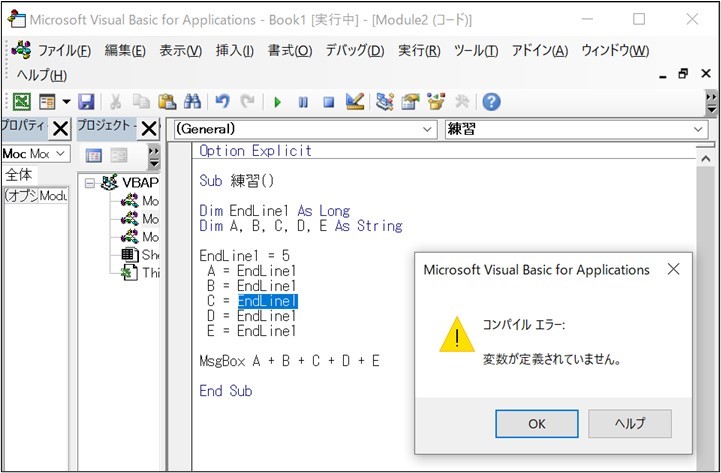Open the ファイル(F) menu

point(64,50)
